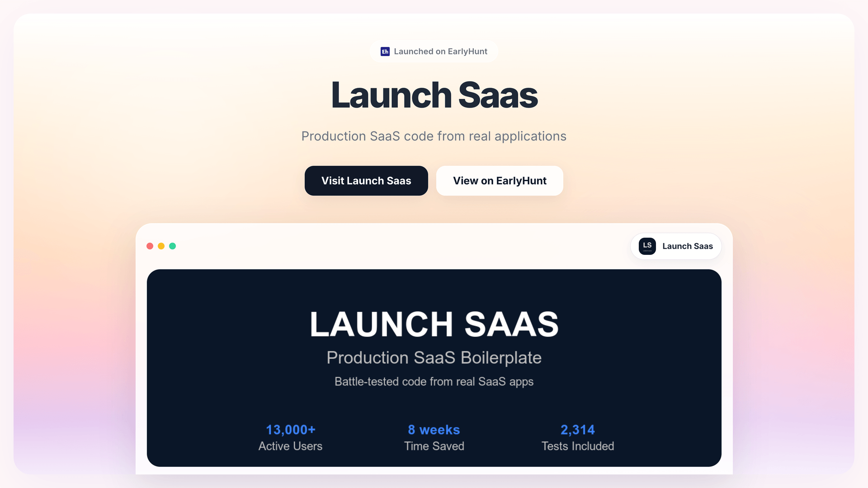Click the LS logo icon
The width and height of the screenshot is (868, 488).
(647, 246)
